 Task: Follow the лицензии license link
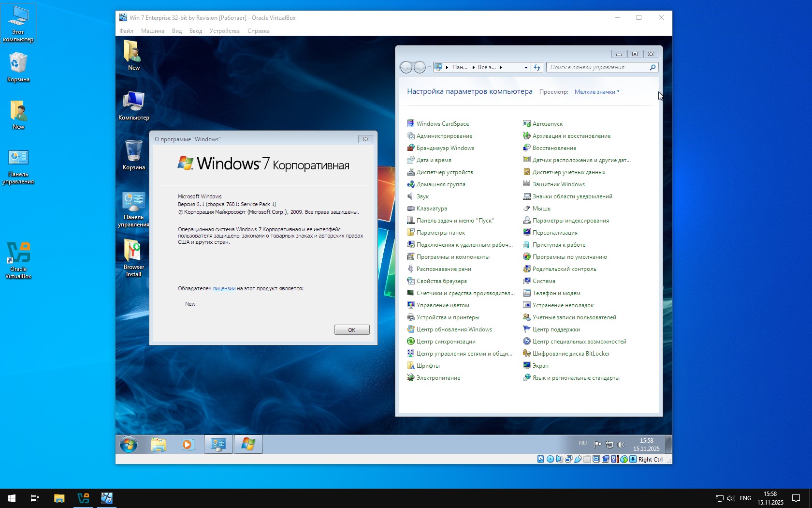click(x=224, y=289)
